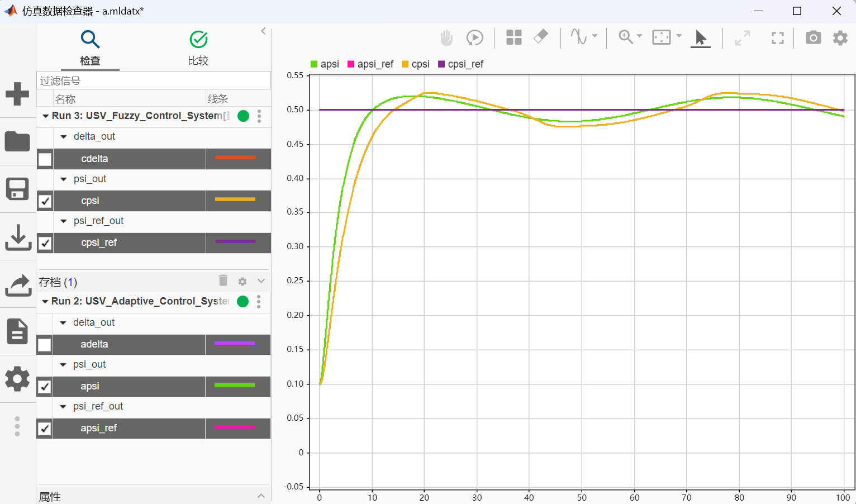The width and height of the screenshot is (856, 504).
Task: Open the zoom tool dropdown arrow
Action: click(x=639, y=36)
